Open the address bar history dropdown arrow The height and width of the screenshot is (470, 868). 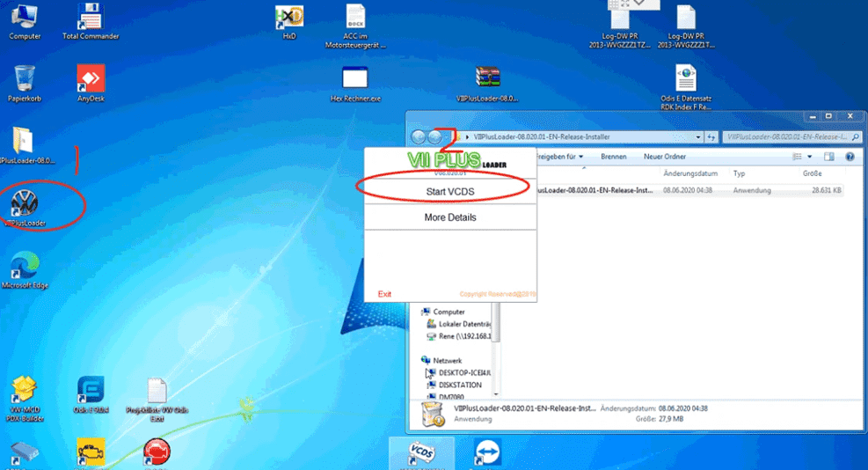click(x=699, y=138)
